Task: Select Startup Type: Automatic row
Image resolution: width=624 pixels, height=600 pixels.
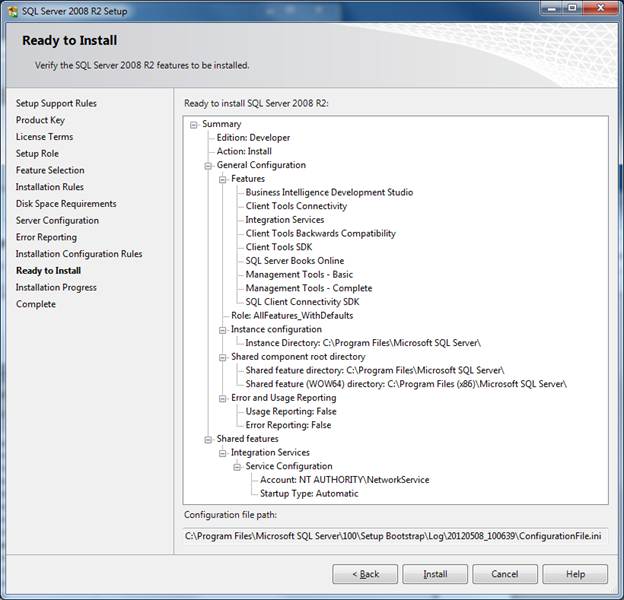Action: point(309,493)
